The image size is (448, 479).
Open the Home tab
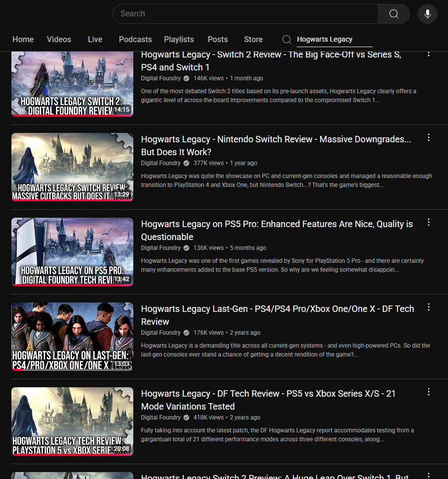coord(23,39)
